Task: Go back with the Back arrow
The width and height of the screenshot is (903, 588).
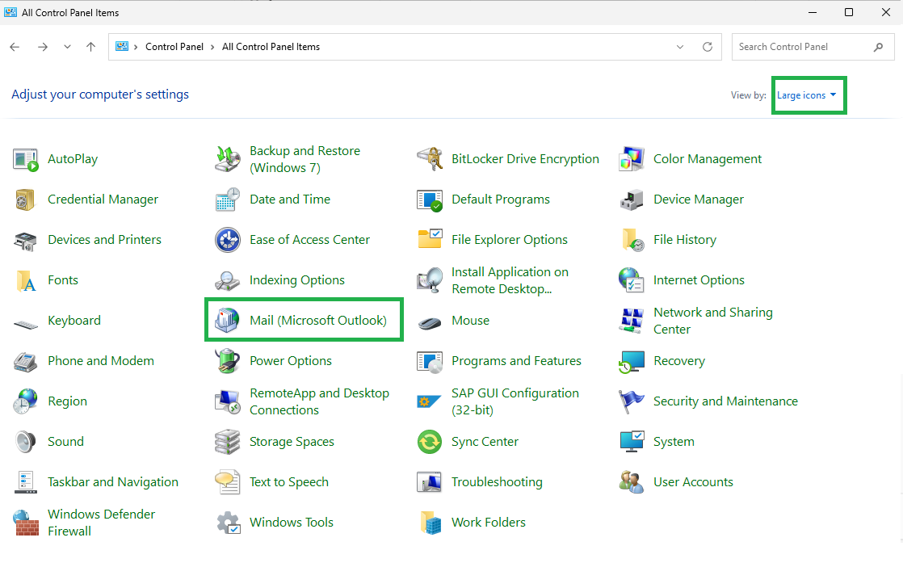Action: point(15,47)
